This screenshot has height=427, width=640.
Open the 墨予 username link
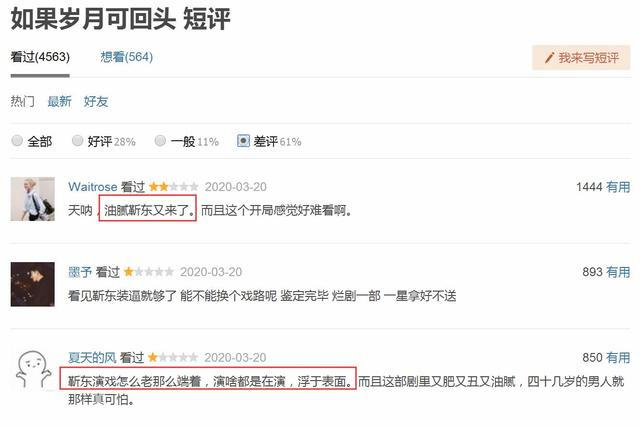[x=80, y=272]
